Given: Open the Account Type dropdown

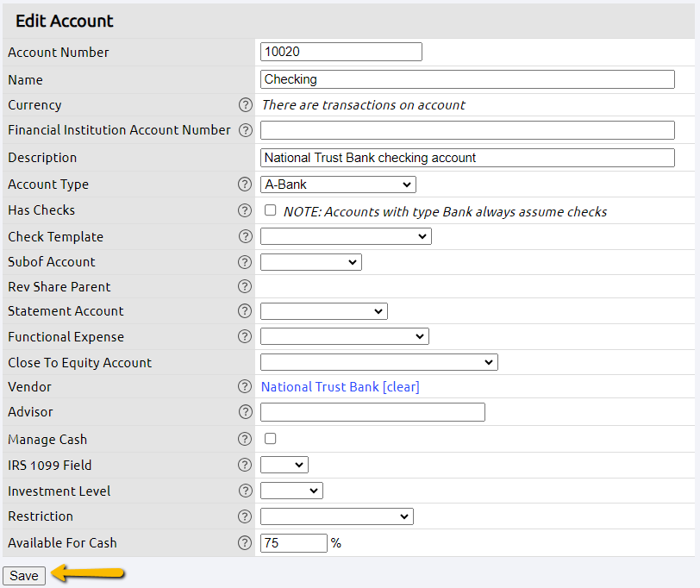Looking at the screenshot, I should 338,185.
